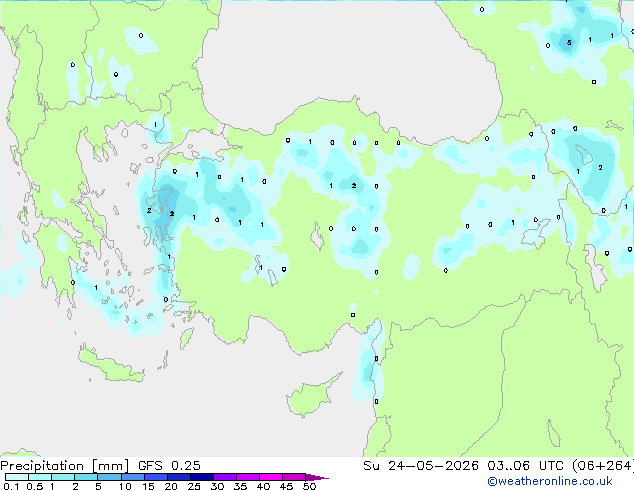This screenshot has width=634, height=490.
Task: Select the legend swatch between 5 and 10
Action: point(109,477)
